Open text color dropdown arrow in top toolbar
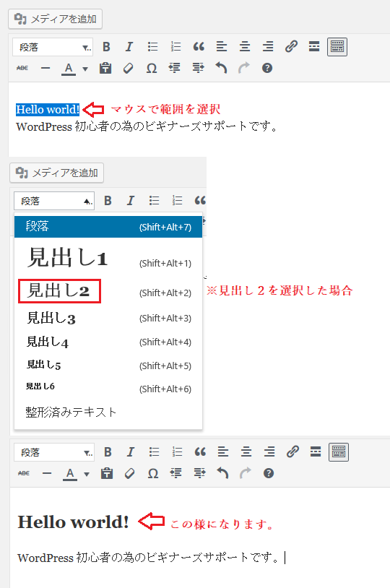Viewport: 390px width, 588px height. 85,69
